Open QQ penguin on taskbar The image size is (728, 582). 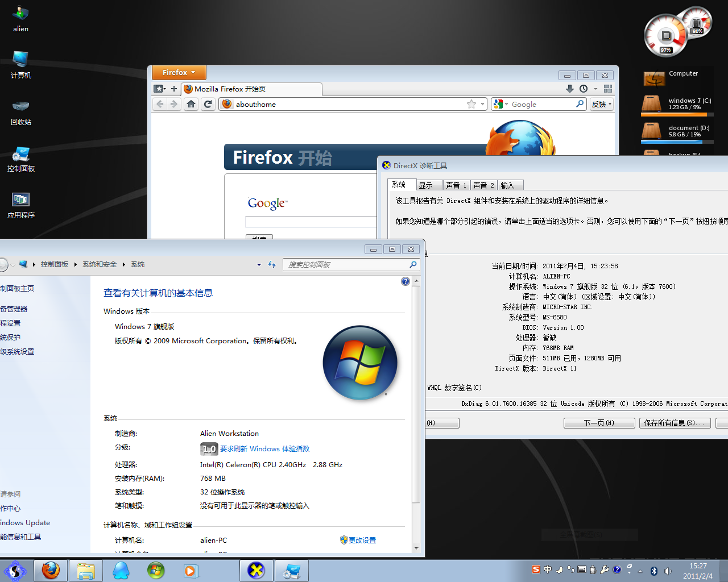click(121, 571)
